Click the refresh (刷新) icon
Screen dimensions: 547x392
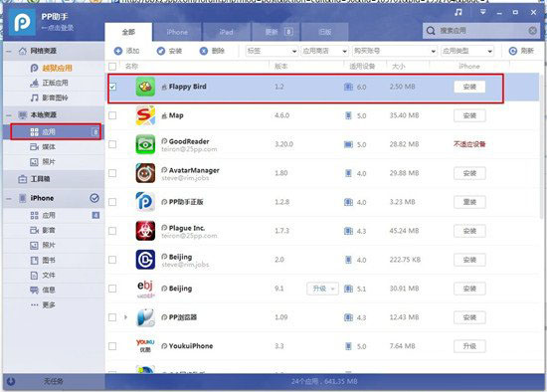(513, 51)
